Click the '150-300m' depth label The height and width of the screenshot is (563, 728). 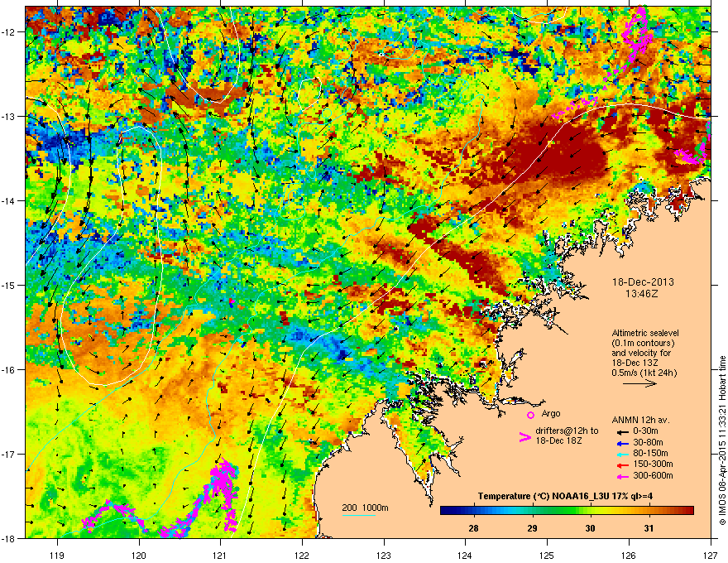tap(653, 464)
